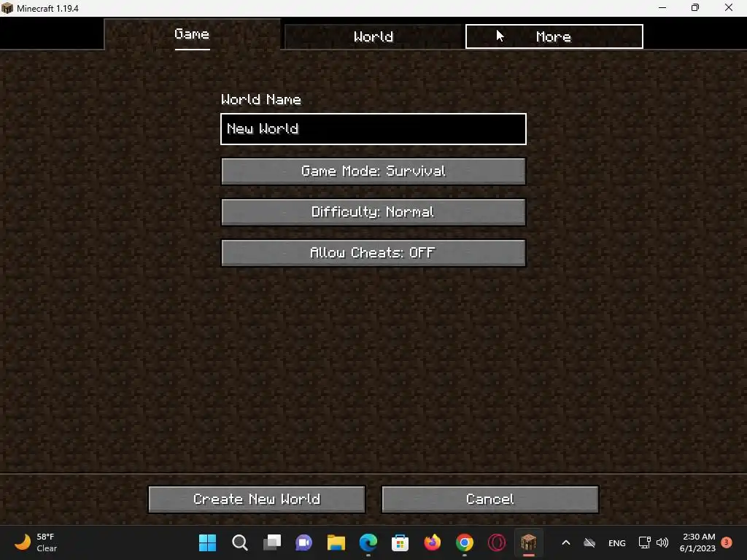Open the weather widget showing 58°F
This screenshot has width=747, height=560.
tap(36, 542)
